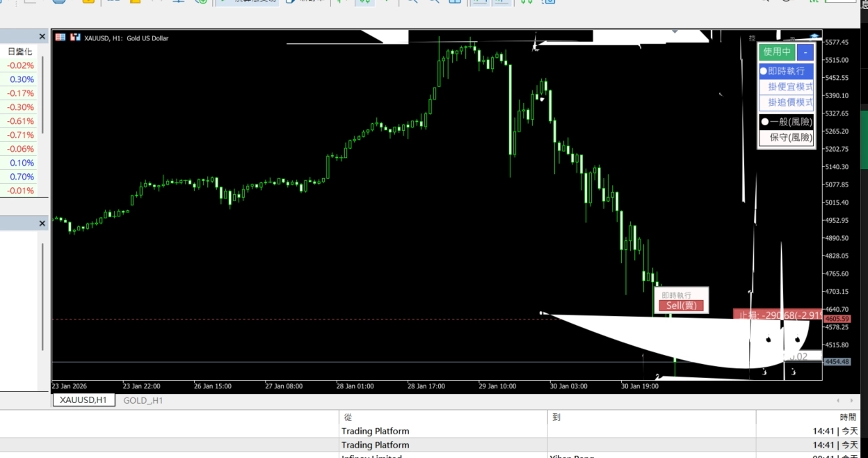This screenshot has height=458, width=868.
Task: Select the XAUUSD,H1 chart tab
Action: 83,400
